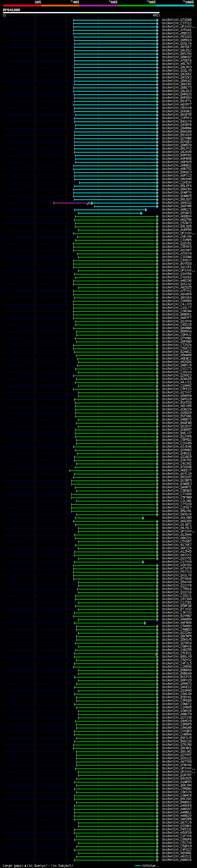This screenshot has height=868, width=197.
Task: Select hit label UniRef100_A6Q7M6
Action: tap(177, 220)
